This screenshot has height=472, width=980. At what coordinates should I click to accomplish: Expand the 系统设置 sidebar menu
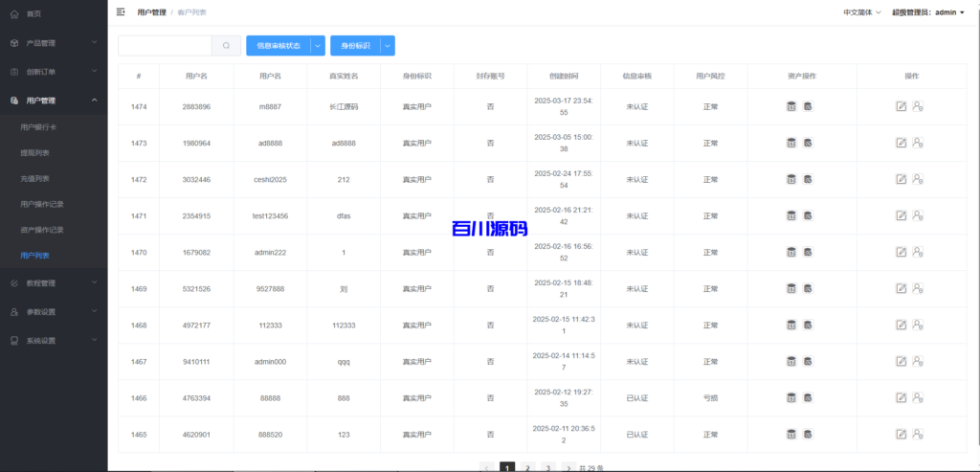(54, 341)
